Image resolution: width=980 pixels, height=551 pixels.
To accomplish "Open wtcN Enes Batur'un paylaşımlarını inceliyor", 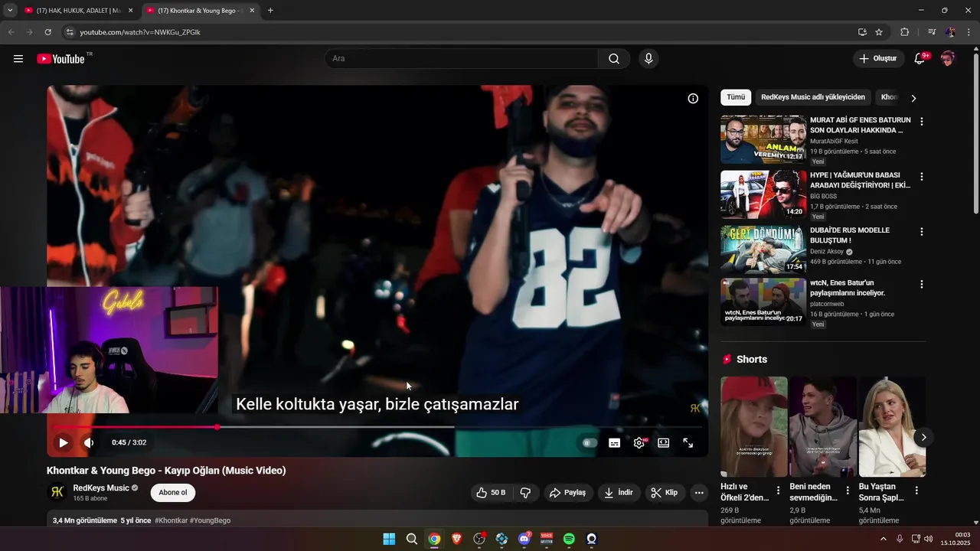I will (848, 288).
